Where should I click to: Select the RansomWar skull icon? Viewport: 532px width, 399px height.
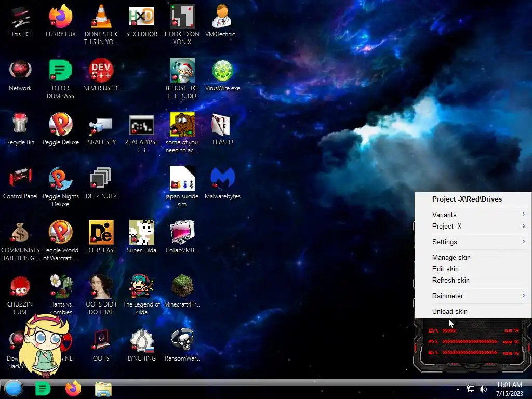[182, 345]
